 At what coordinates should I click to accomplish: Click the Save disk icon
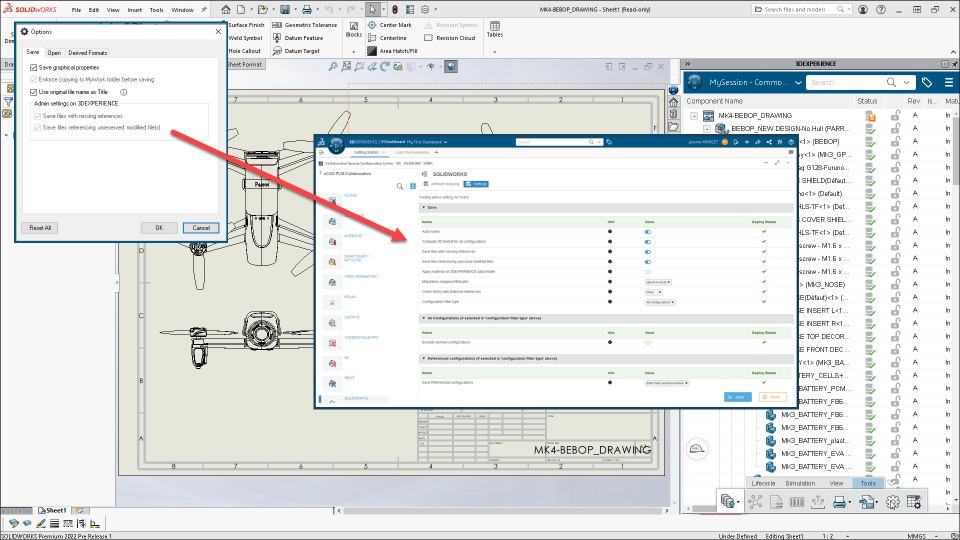(285, 9)
